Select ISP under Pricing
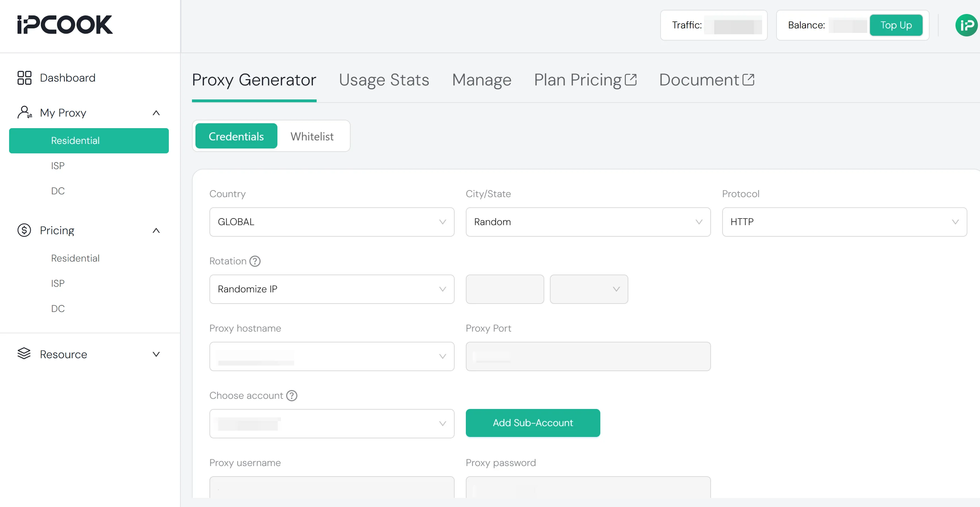The image size is (980, 507). point(58,283)
